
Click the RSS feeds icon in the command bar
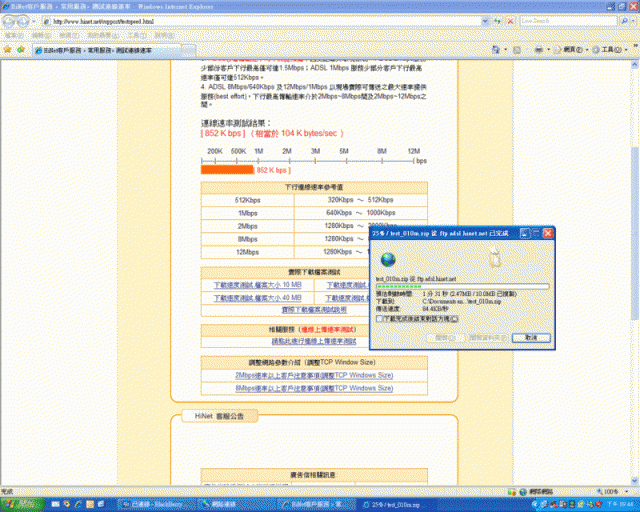(x=516, y=50)
